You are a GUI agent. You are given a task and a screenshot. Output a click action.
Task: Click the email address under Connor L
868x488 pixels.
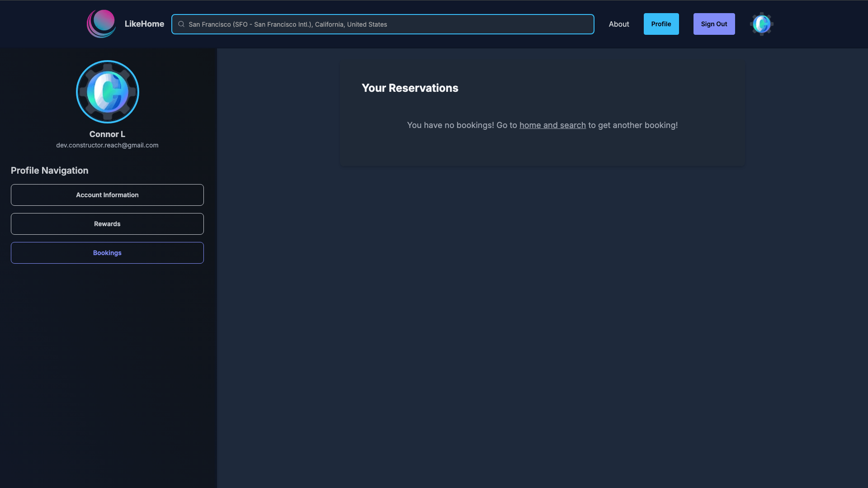point(107,145)
